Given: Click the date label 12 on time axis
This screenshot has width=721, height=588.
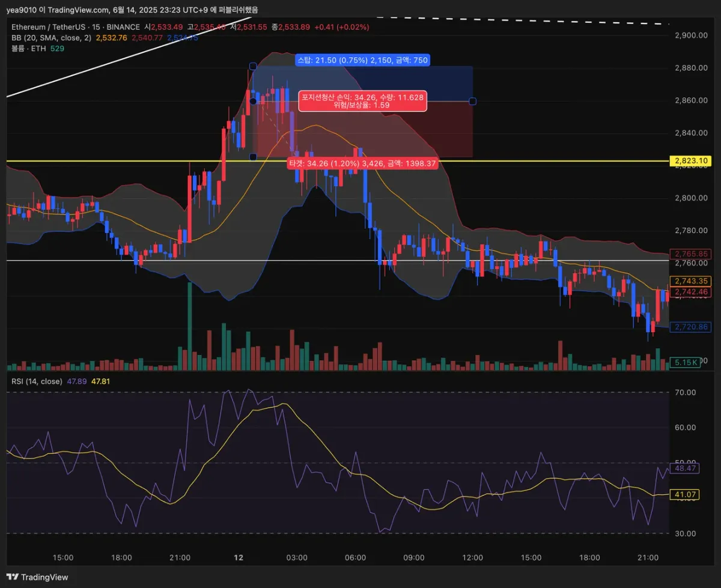Looking at the screenshot, I should pos(239,558).
